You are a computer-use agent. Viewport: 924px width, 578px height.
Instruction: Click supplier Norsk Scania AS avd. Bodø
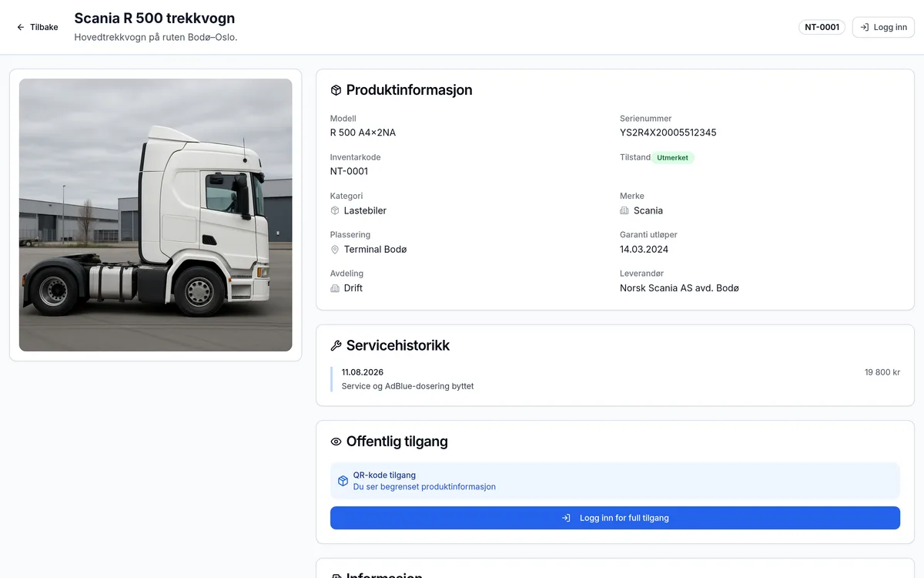tap(679, 288)
